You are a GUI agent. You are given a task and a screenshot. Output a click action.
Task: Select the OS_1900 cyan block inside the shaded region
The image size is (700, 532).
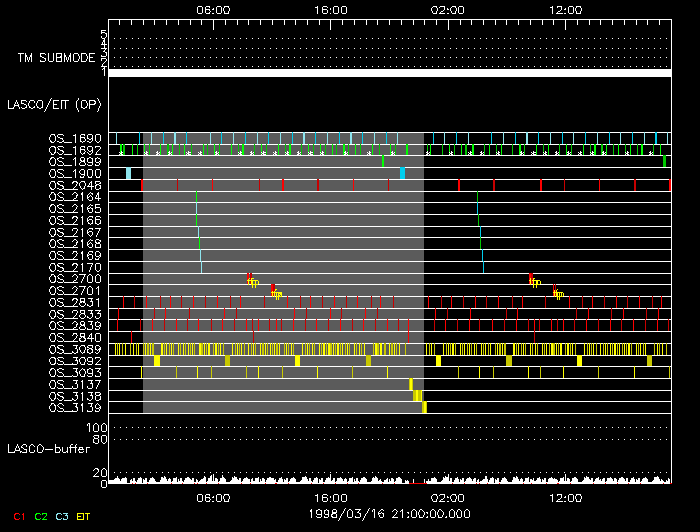click(x=402, y=173)
